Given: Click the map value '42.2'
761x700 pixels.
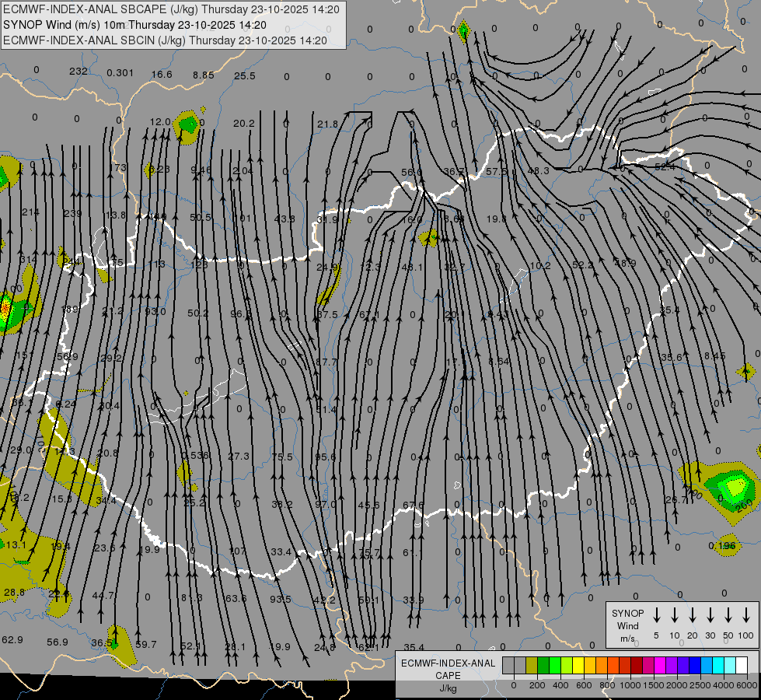Looking at the screenshot, I should tap(324, 600).
